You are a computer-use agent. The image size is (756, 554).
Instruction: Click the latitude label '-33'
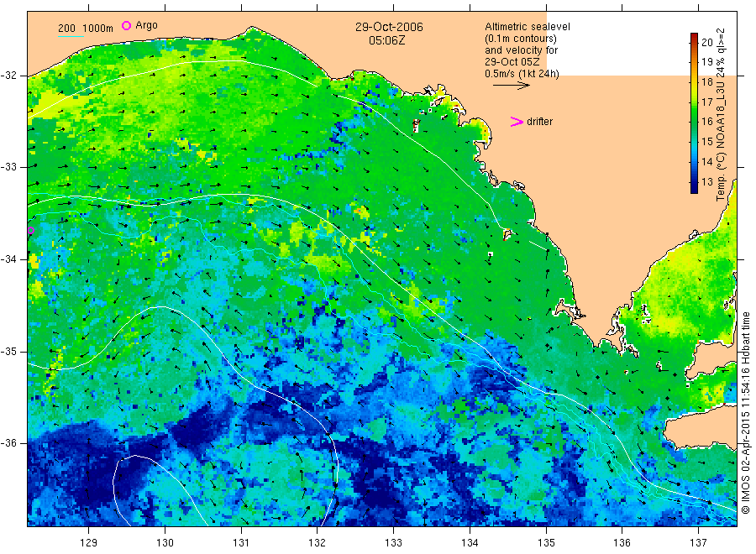(x=8, y=167)
